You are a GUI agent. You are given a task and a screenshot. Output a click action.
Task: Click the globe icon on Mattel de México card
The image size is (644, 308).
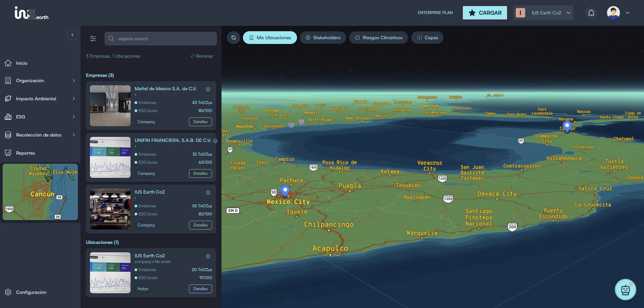(208, 89)
